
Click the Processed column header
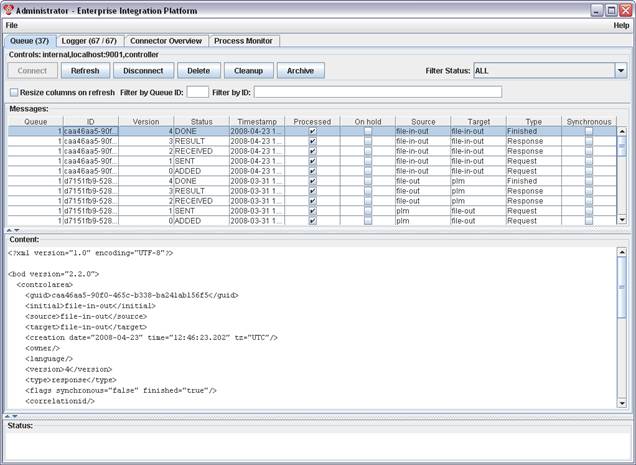click(312, 121)
